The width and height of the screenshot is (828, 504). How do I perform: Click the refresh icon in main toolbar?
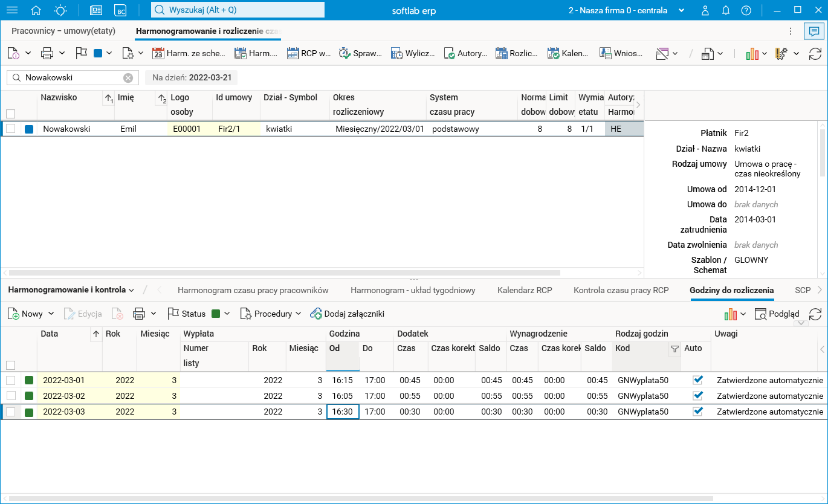point(815,54)
